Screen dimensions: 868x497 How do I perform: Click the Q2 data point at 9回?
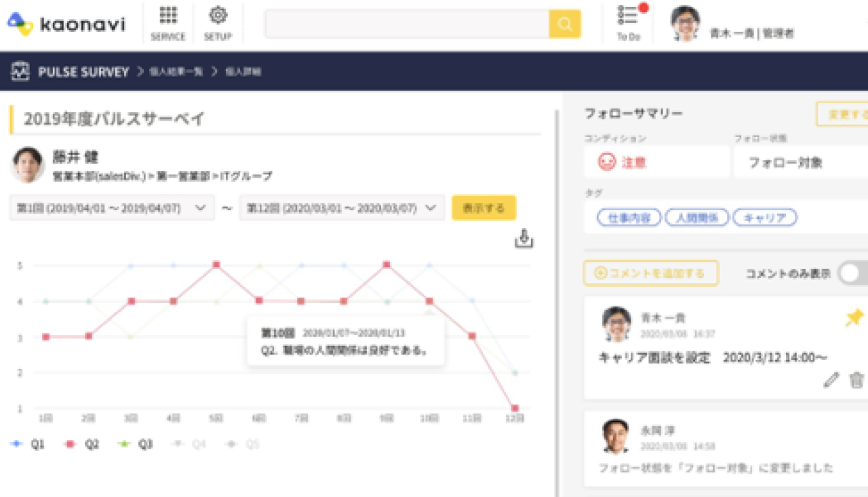pos(387,264)
